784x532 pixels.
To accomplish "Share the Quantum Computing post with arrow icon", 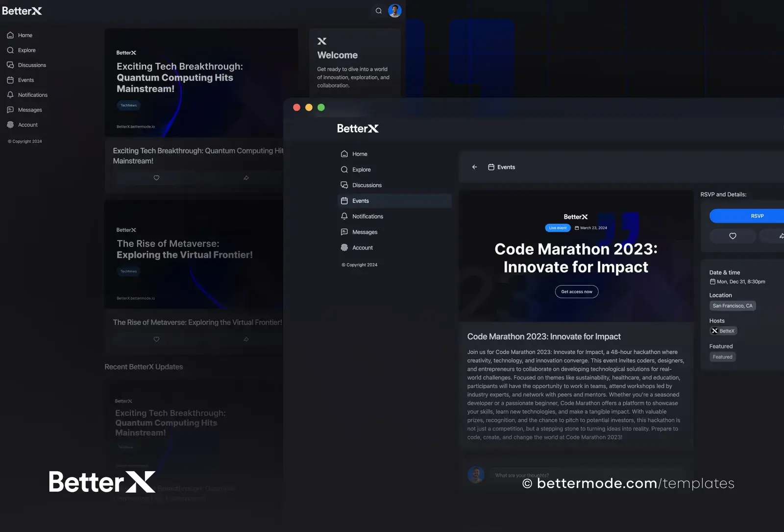I will coord(246,178).
